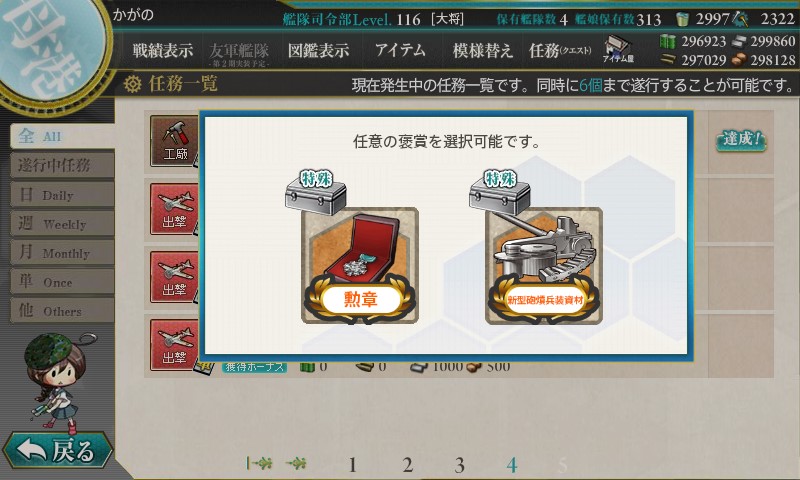Select the 全 All quest filter
Image resolution: width=800 pixels, height=480 pixels.
pyautogui.click(x=62, y=136)
